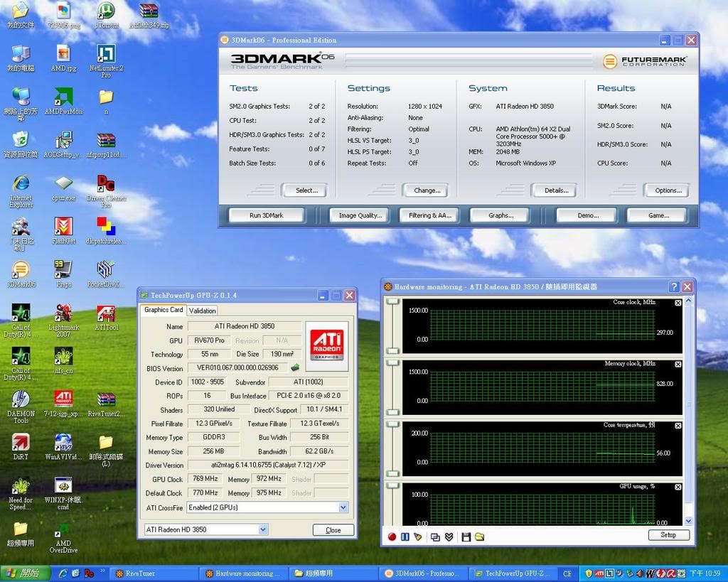728x582 pixels.
Task: Click scroll down arrow in Hardware monitoring
Action: [x=688, y=521]
